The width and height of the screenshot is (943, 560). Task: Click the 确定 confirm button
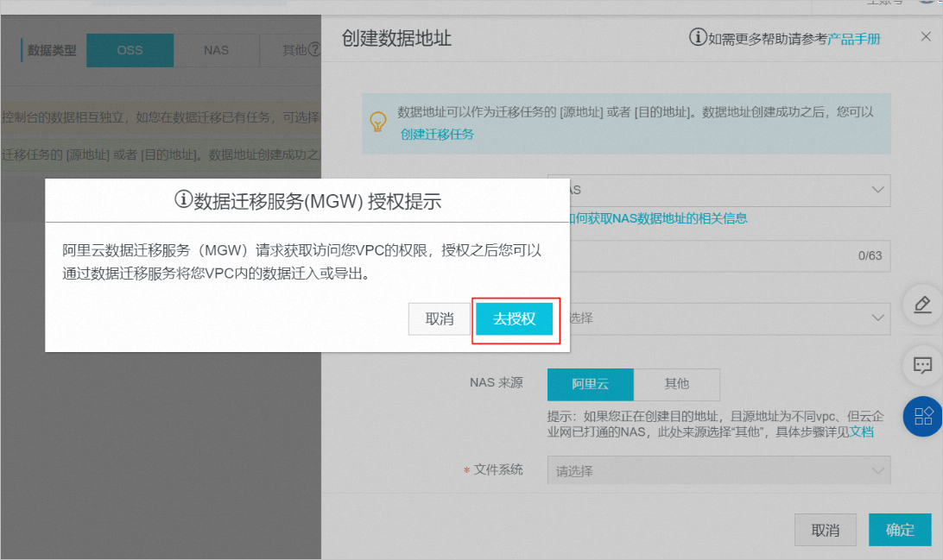[900, 530]
